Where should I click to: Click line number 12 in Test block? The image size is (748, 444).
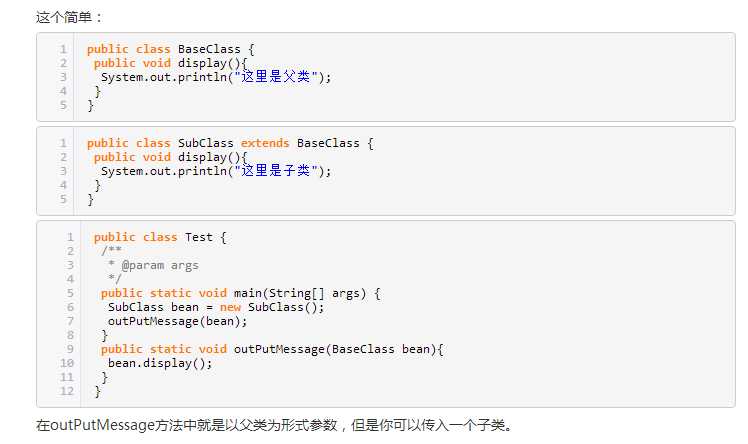(67, 391)
